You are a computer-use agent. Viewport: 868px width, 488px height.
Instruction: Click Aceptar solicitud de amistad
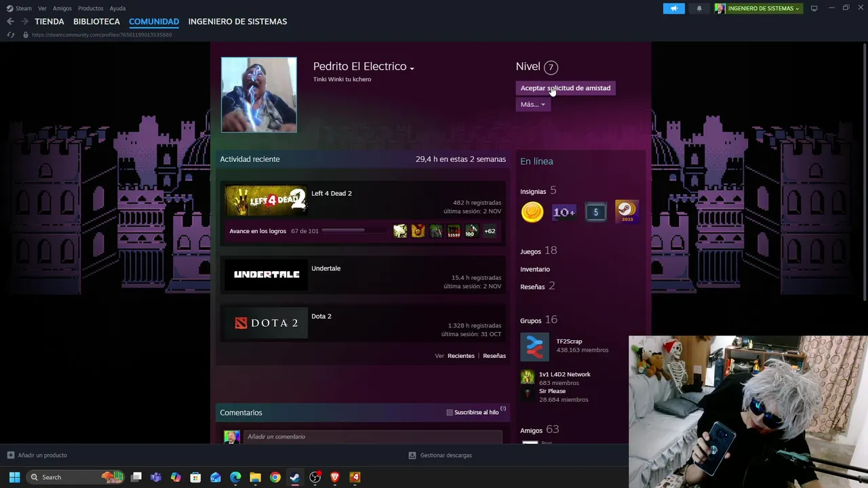[x=566, y=88]
